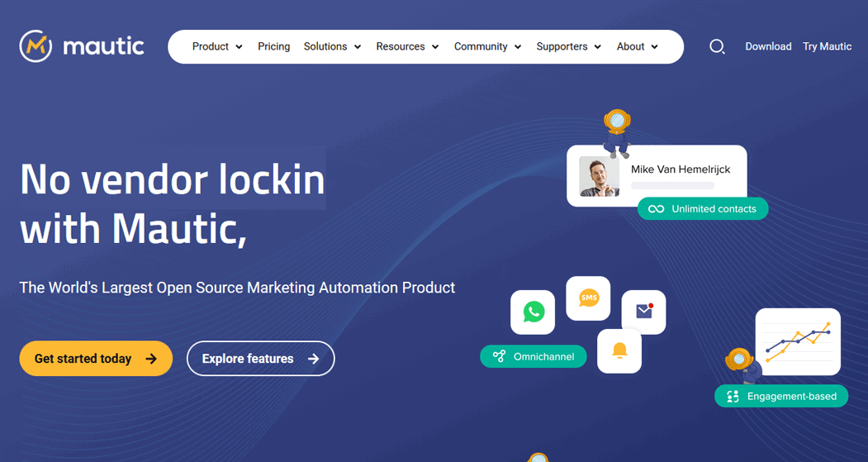868x462 pixels.
Task: Expand the About menu item
Action: [637, 46]
